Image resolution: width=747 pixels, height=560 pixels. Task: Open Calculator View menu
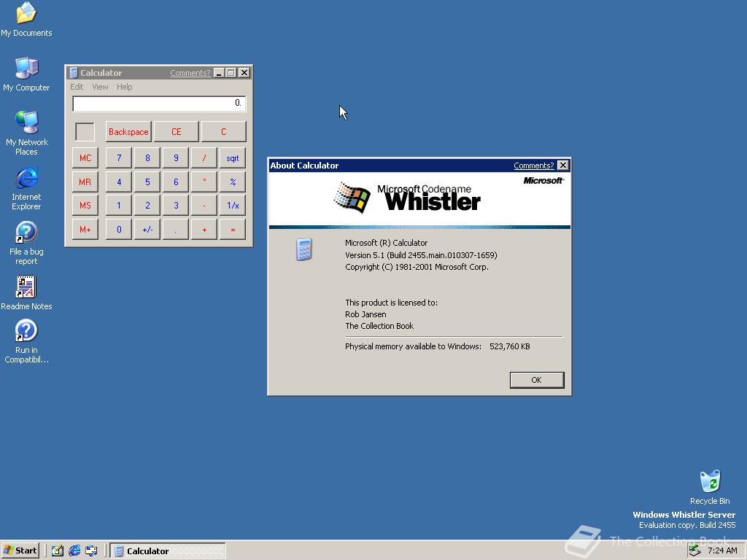[x=100, y=87]
